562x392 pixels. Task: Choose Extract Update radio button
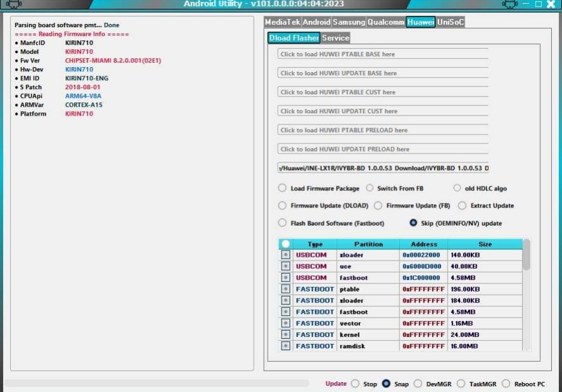coord(462,205)
